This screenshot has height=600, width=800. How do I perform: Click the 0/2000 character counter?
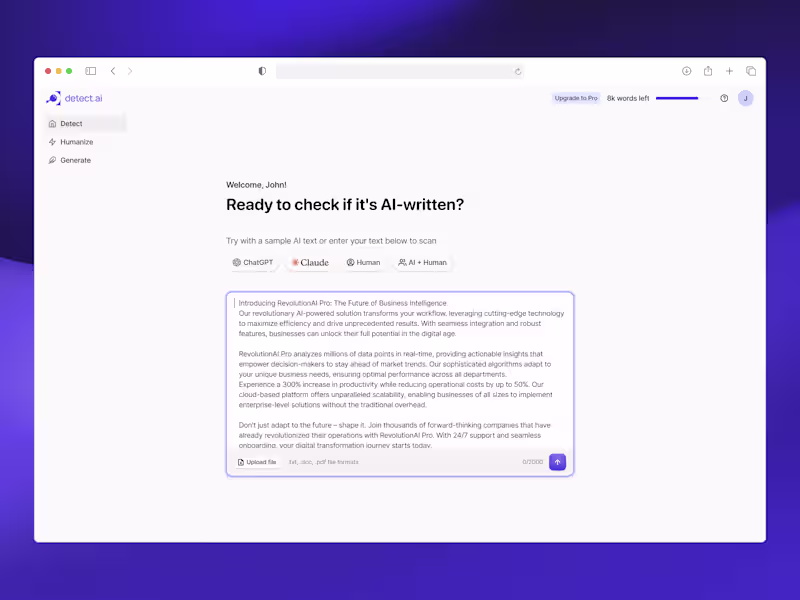(533, 462)
